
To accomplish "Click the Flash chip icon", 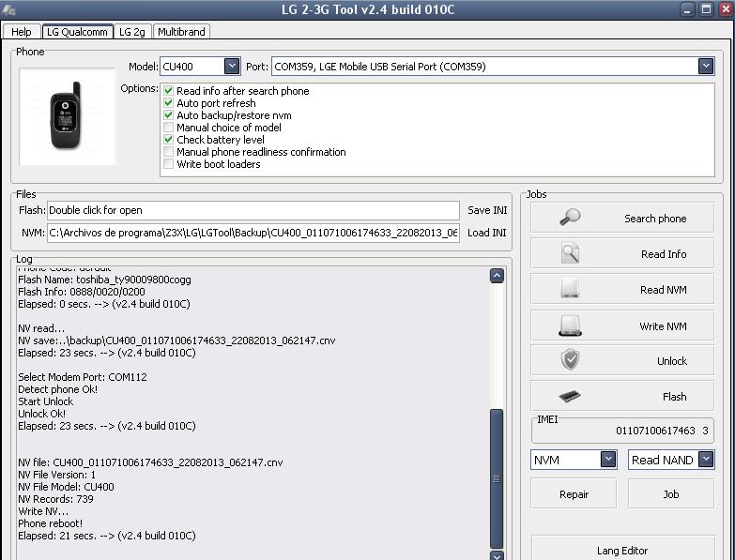I will (570, 397).
